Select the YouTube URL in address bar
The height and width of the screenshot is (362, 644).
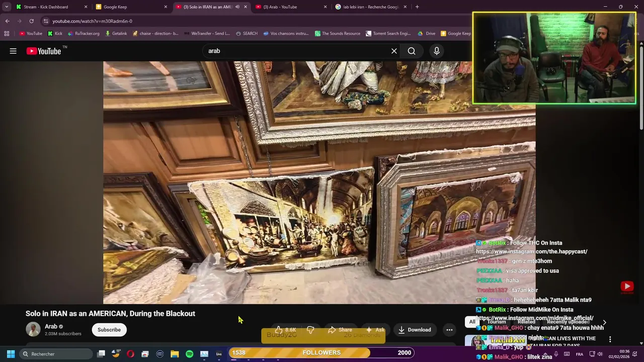pyautogui.click(x=93, y=21)
